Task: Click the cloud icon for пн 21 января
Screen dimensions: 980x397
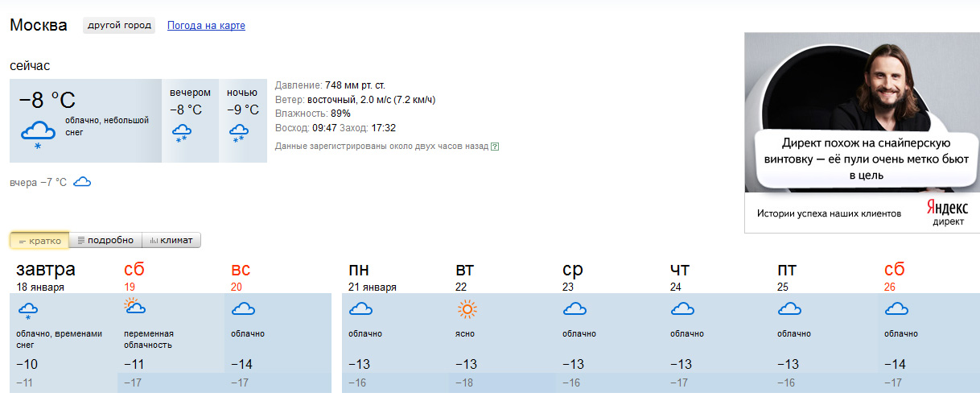Action: [x=360, y=309]
